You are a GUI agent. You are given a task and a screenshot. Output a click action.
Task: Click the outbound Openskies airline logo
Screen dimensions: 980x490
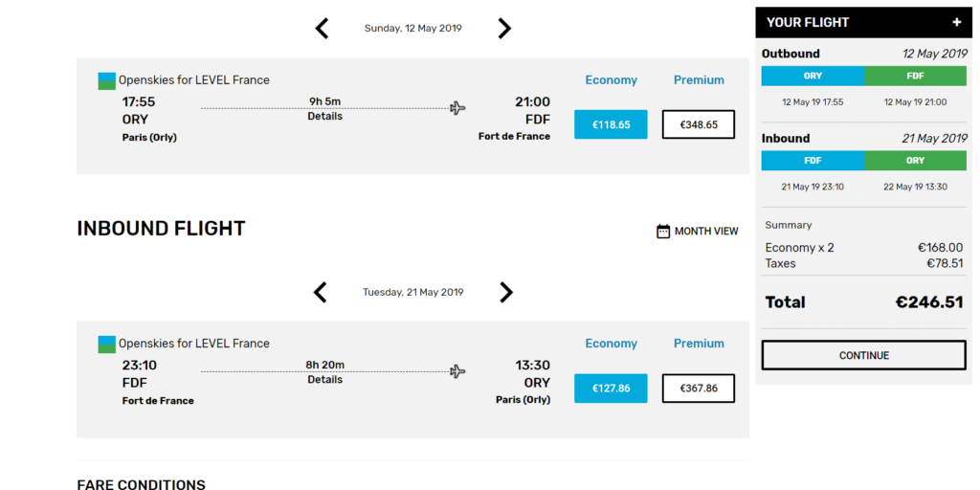107,81
